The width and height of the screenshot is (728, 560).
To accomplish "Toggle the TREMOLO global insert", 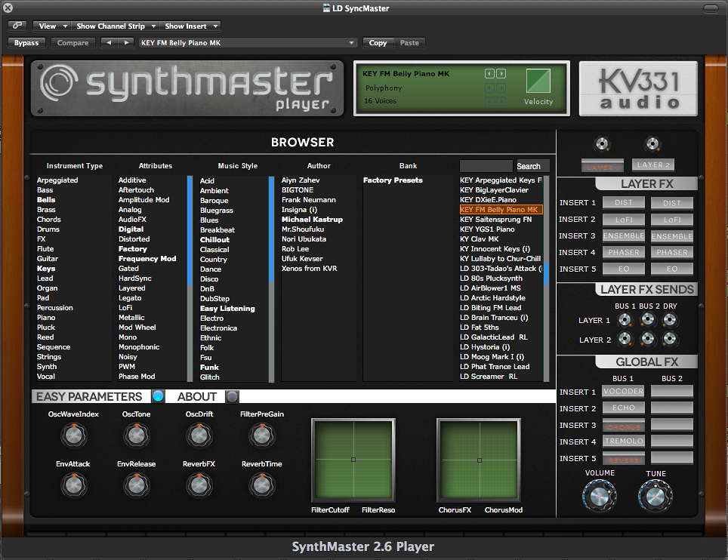I will pyautogui.click(x=624, y=442).
